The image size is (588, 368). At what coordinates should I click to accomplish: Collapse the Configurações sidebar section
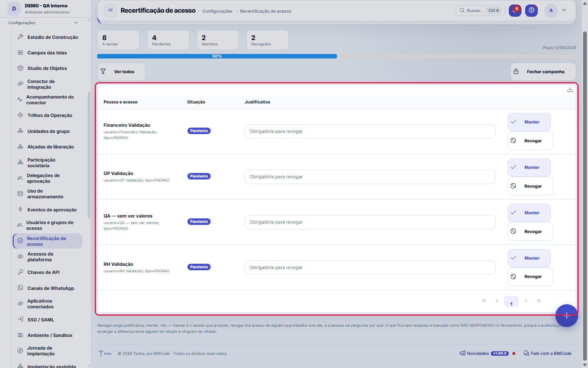click(76, 23)
